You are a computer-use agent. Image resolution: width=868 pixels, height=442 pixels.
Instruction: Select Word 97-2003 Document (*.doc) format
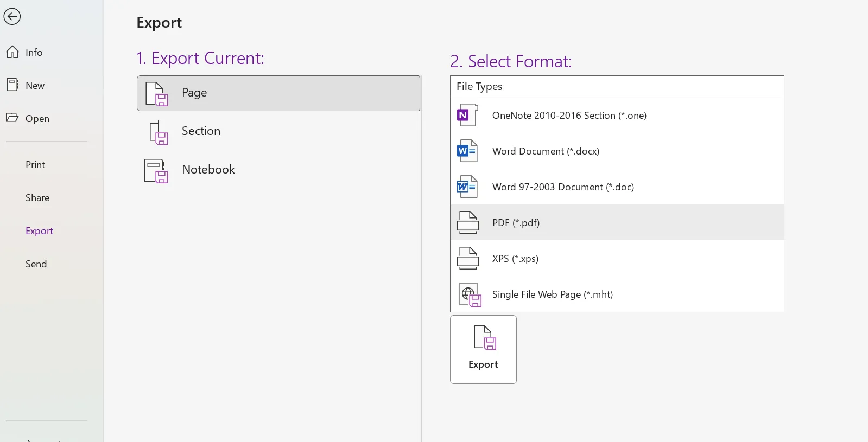617,187
